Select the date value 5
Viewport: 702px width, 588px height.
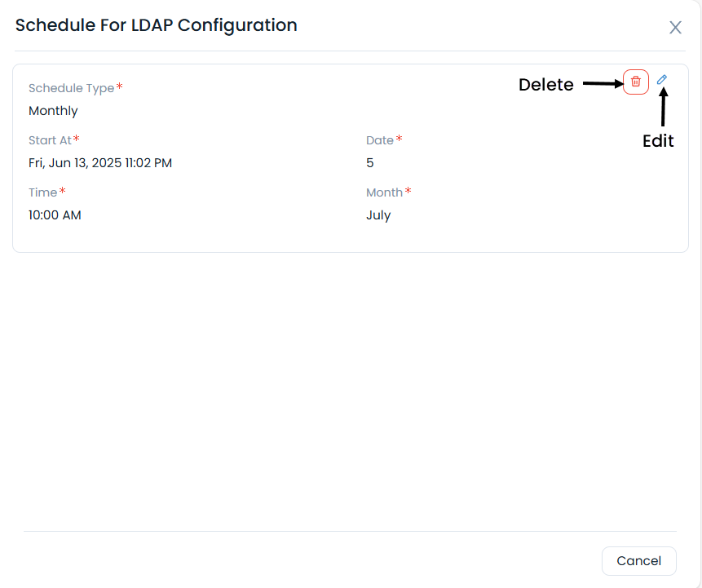[x=370, y=163]
